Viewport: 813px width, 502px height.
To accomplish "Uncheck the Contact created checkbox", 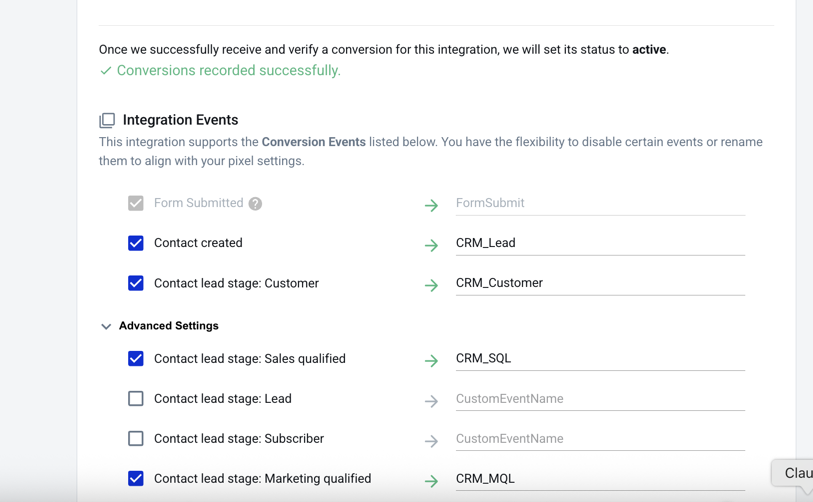I will [x=136, y=243].
